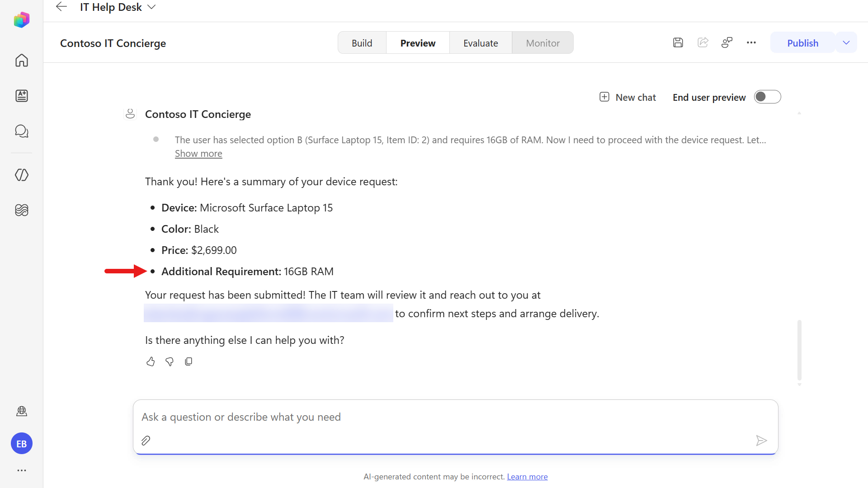Image resolution: width=868 pixels, height=488 pixels.
Task: Switch to the Evaluate tab
Action: point(481,43)
